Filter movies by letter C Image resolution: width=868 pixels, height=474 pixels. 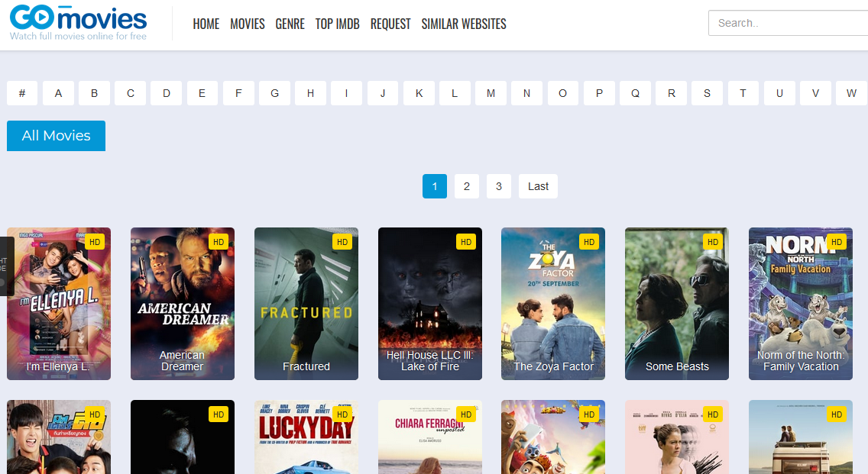point(130,93)
